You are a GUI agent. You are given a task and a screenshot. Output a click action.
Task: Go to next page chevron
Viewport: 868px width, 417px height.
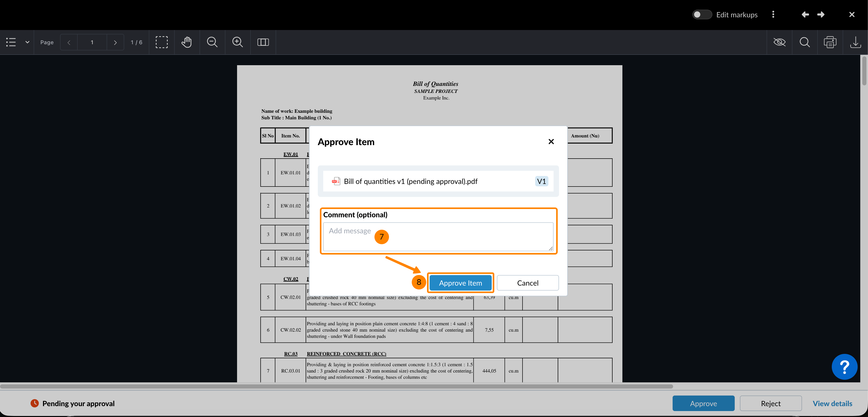tap(115, 42)
